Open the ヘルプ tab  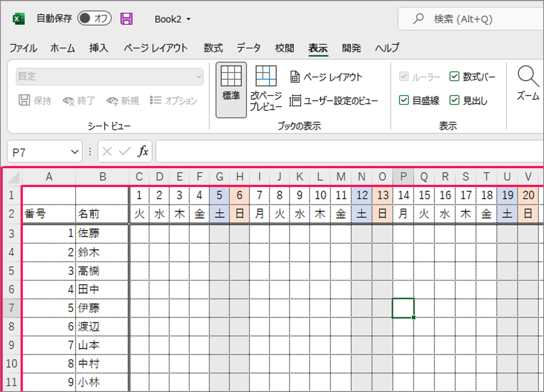387,48
